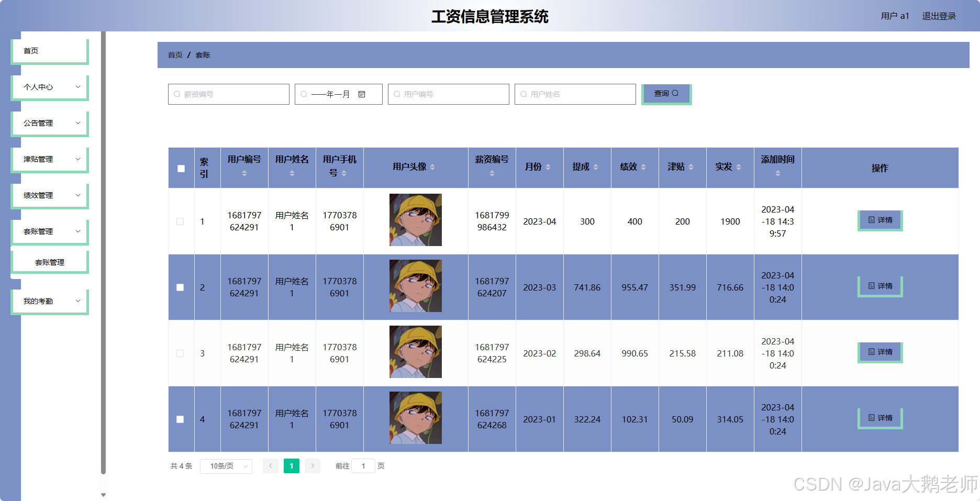
Task: Select 套账管理 submenu item
Action: [x=50, y=262]
